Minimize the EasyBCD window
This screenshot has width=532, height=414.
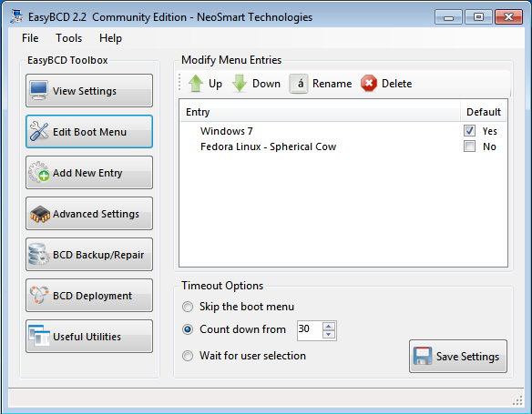point(448,17)
